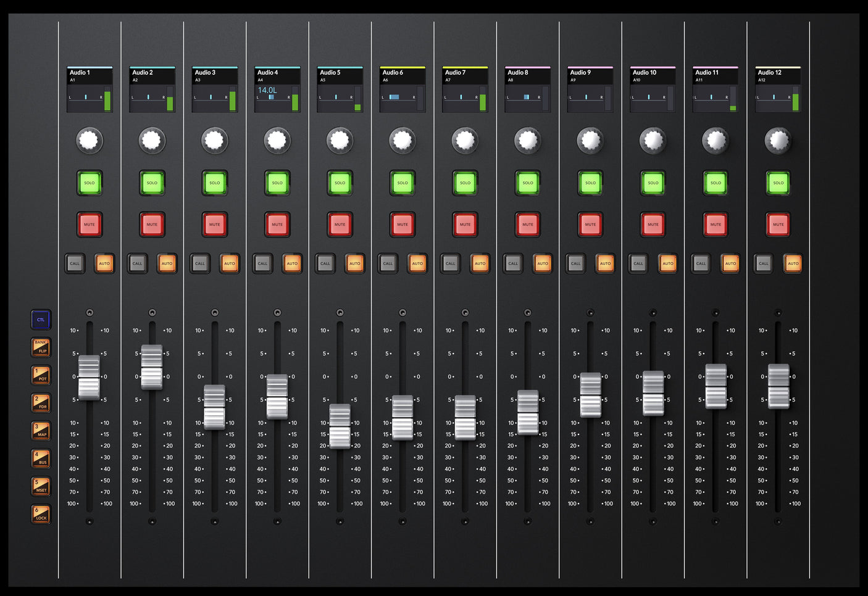
Task: Click the Audio 1 pan knob
Action: coord(90,140)
